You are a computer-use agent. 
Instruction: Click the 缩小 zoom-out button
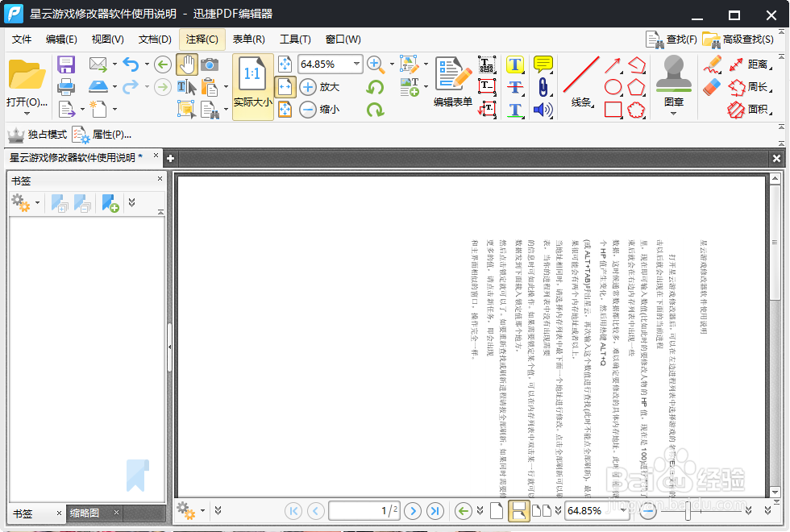tap(319, 110)
